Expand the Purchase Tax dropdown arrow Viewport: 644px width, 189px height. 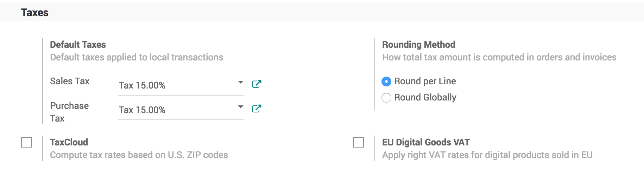coord(241,107)
